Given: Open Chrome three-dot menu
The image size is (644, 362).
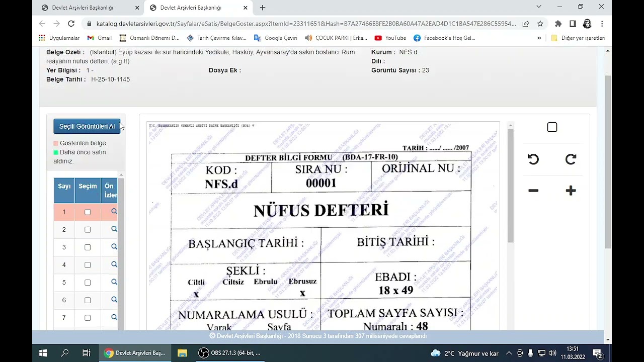Looking at the screenshot, I should pyautogui.click(x=602, y=24).
